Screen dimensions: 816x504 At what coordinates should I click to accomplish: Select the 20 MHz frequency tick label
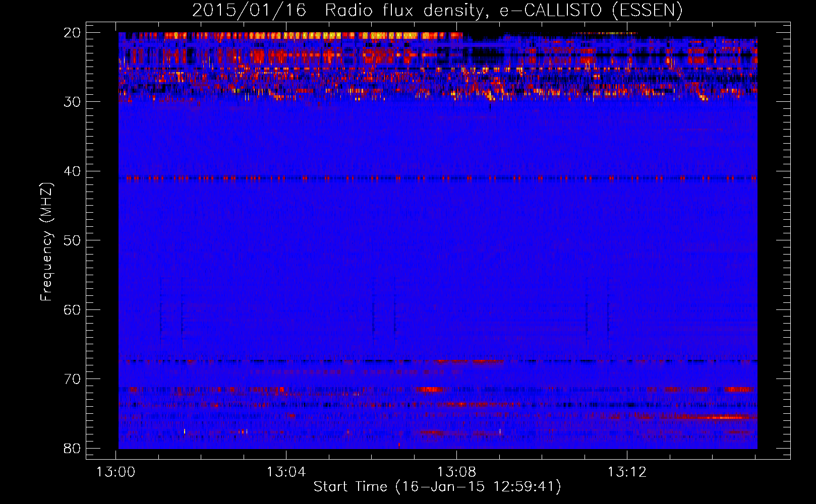[73, 33]
